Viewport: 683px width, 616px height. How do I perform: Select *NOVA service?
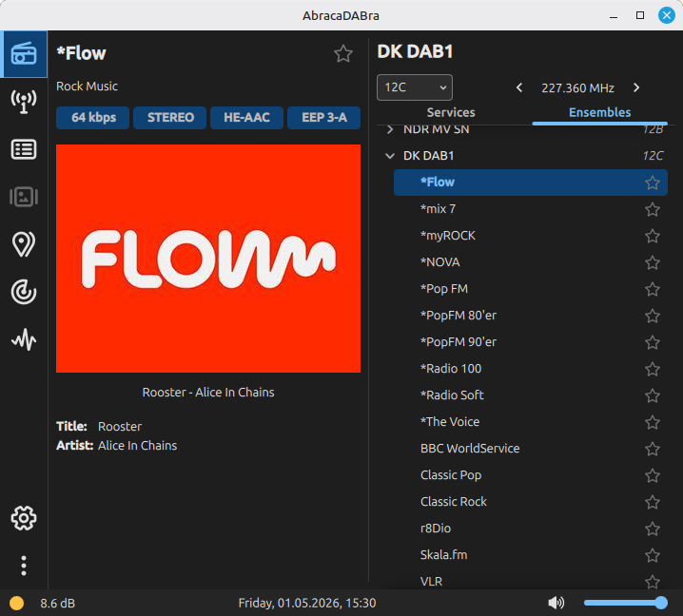pyautogui.click(x=531, y=262)
